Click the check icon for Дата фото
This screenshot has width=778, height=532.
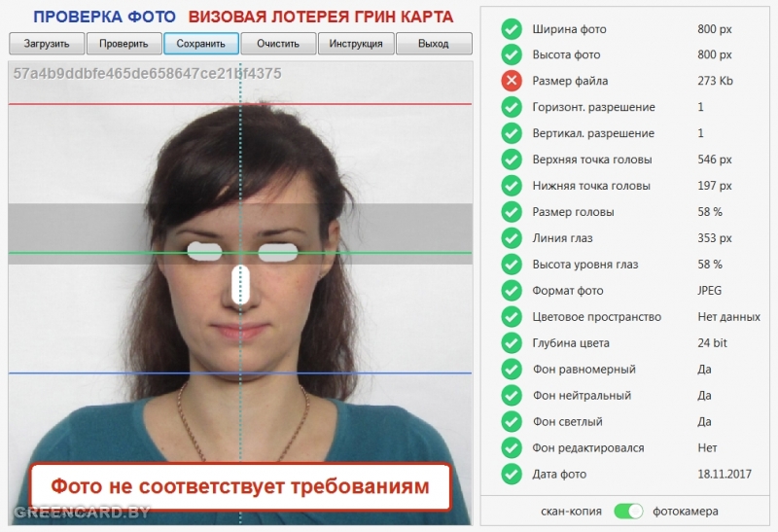512,474
